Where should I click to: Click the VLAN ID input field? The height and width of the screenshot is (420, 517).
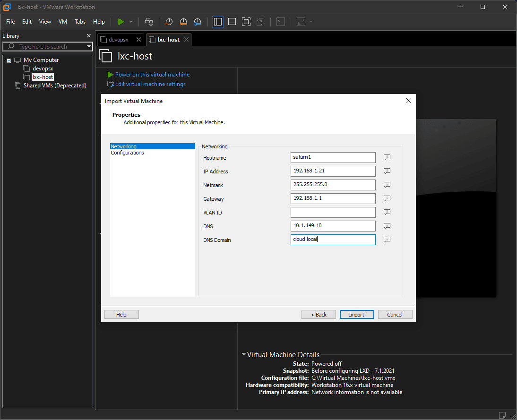333,212
